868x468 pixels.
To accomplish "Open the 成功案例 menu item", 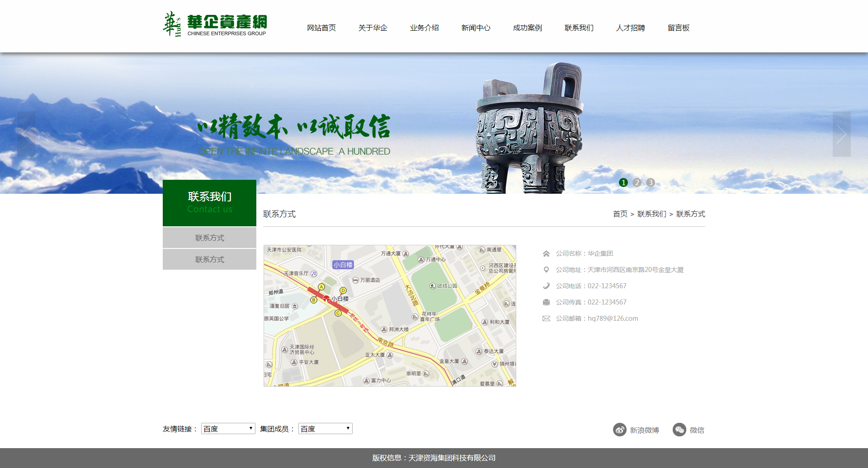I will click(x=528, y=28).
